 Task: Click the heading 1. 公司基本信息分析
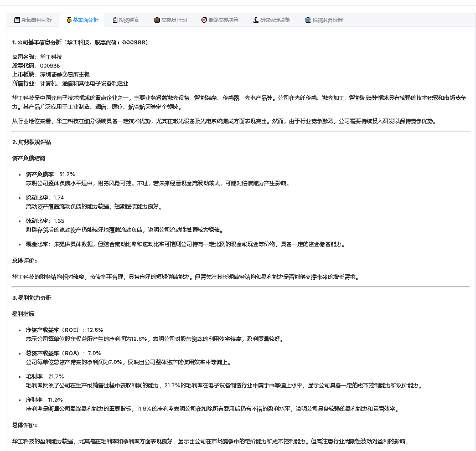[80, 43]
